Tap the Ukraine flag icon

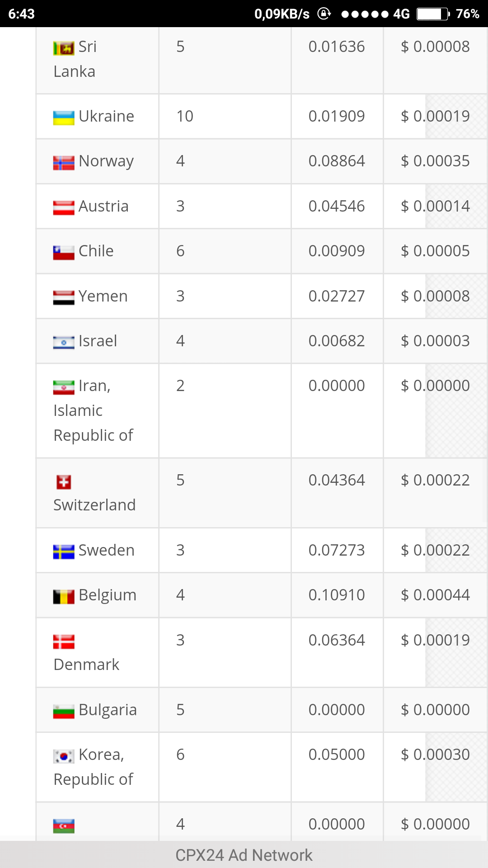click(64, 118)
